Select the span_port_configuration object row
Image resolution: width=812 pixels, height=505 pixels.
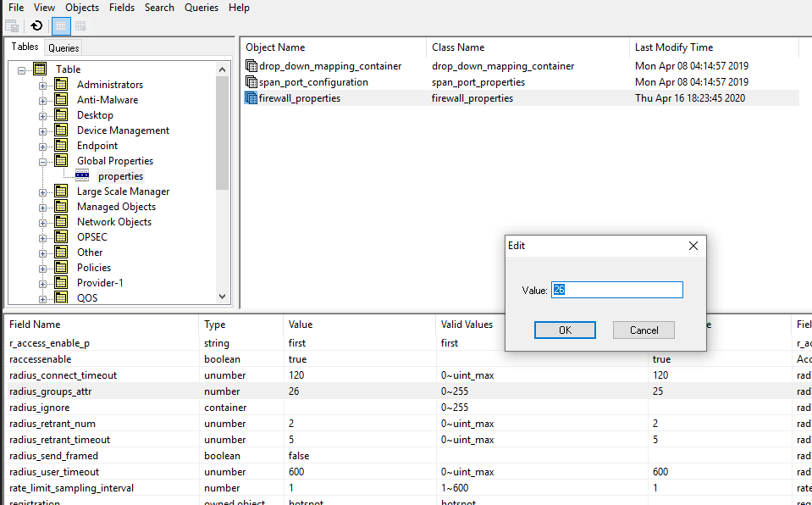(521, 82)
